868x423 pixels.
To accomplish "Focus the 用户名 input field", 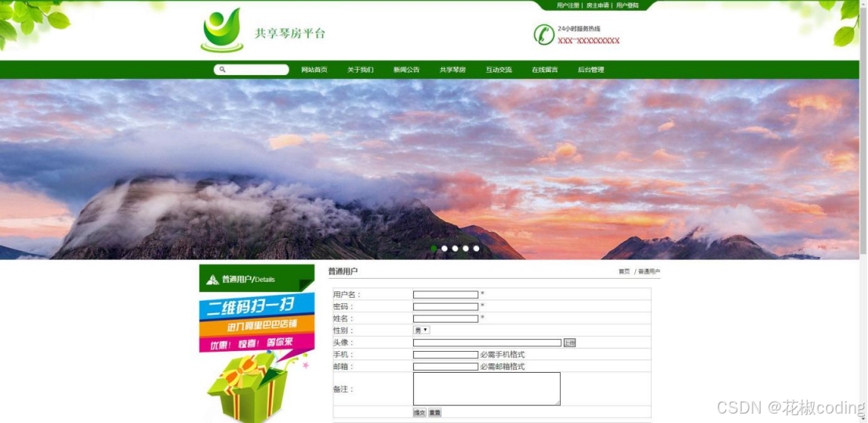I will point(445,295).
